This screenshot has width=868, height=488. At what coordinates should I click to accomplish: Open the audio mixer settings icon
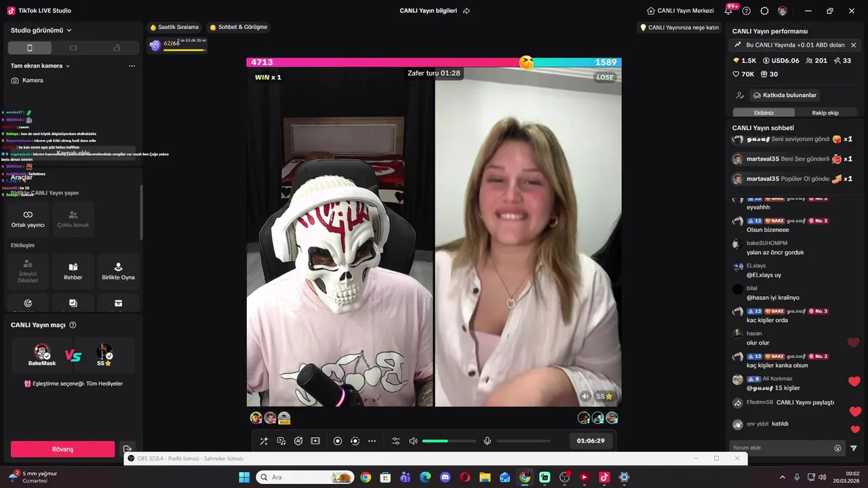(x=396, y=441)
